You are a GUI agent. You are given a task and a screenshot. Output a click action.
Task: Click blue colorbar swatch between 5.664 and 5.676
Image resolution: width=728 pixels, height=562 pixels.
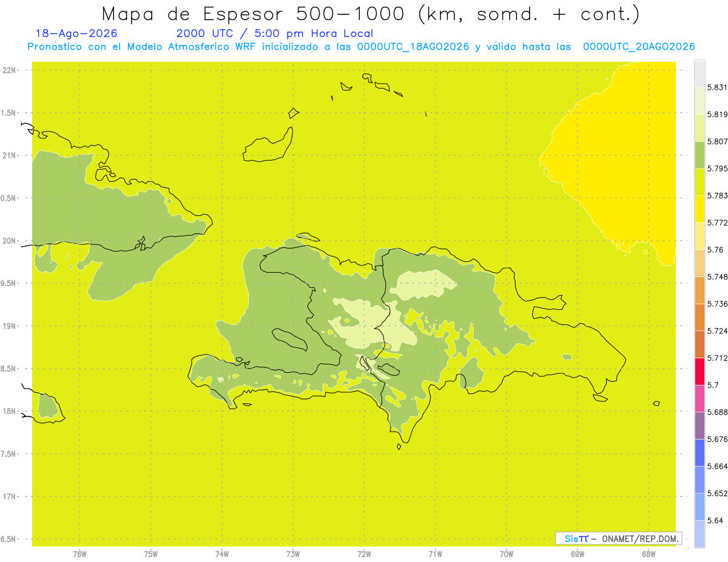click(699, 452)
